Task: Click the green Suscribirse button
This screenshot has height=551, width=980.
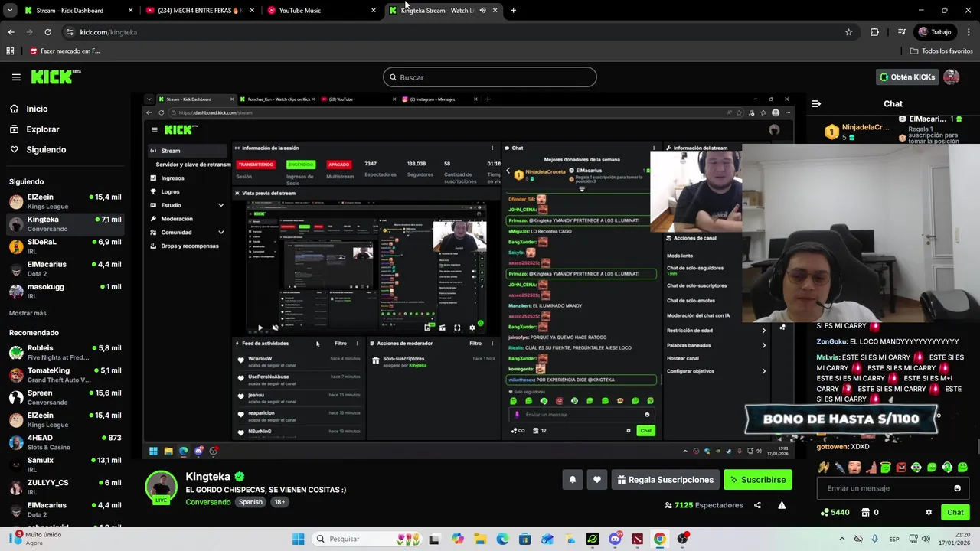Action: (x=757, y=480)
